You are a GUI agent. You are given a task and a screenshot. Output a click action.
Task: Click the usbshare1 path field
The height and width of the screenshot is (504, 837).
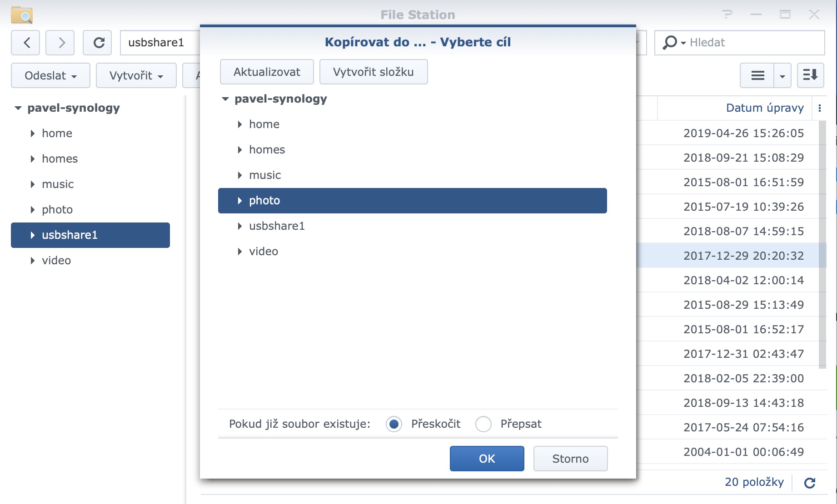[156, 42]
